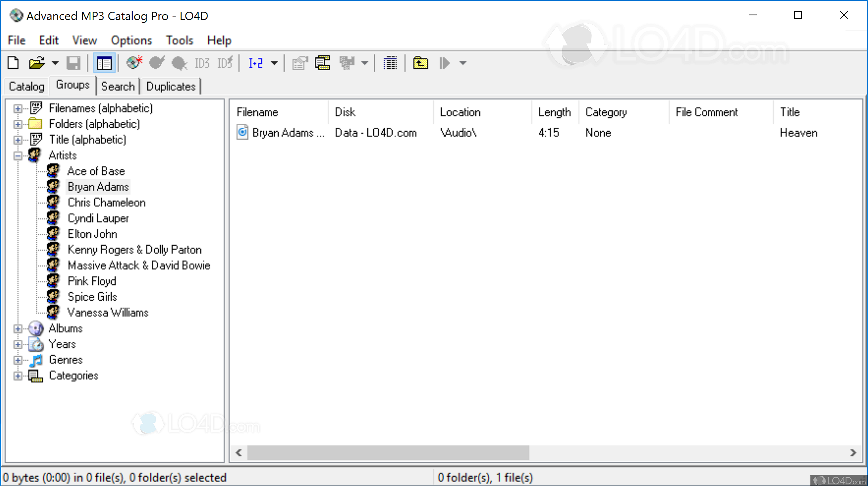Expand the Albums tree node

[18, 328]
